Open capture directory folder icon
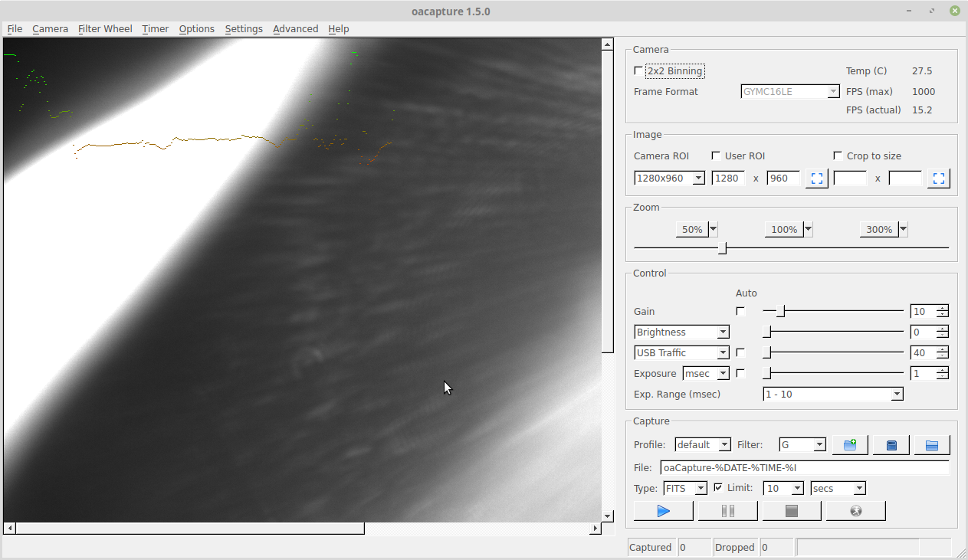The height and width of the screenshot is (560, 968). tap(932, 445)
